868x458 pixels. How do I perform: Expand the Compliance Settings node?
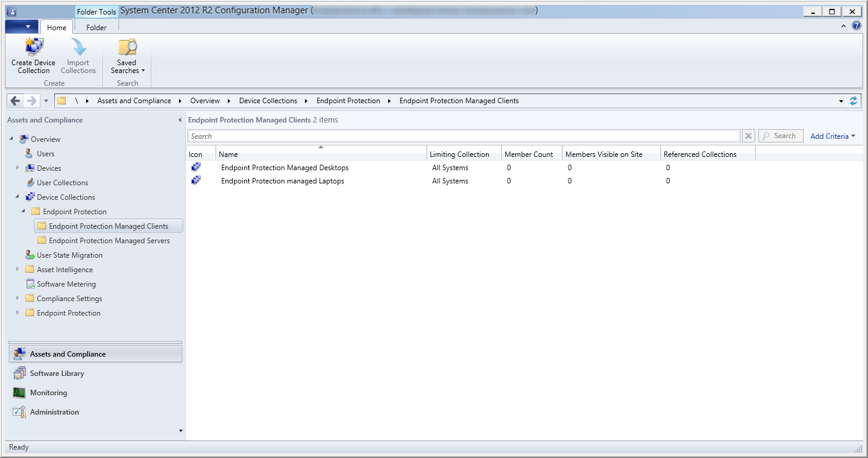[x=17, y=298]
